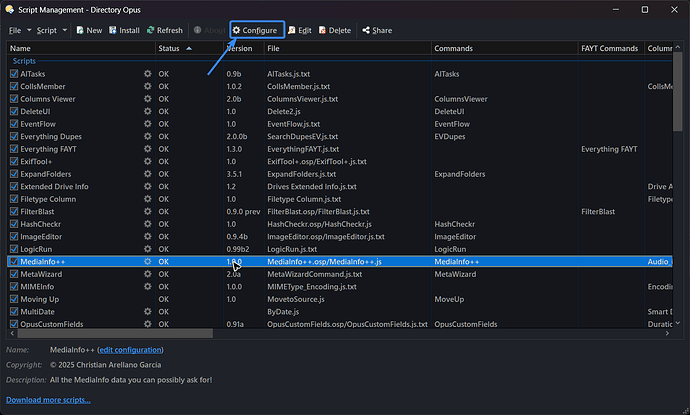Uncheck the AITasks script checkbox

pyautogui.click(x=14, y=74)
